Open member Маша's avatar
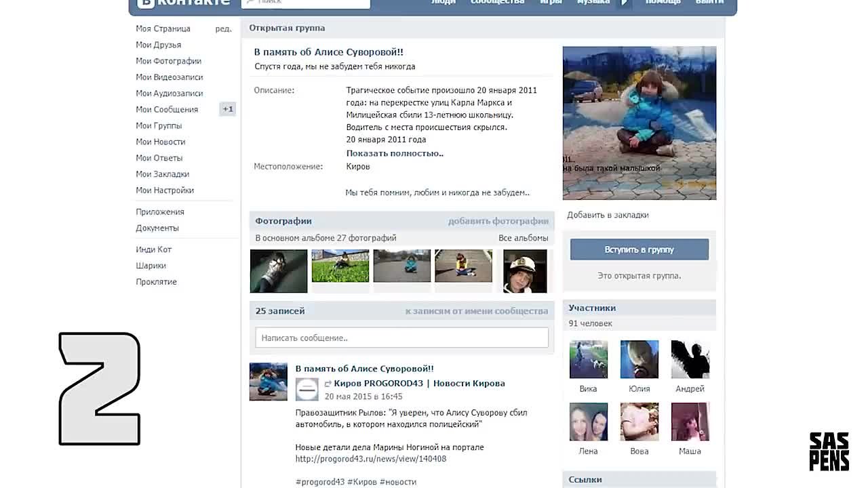868x488 pixels. click(x=690, y=422)
